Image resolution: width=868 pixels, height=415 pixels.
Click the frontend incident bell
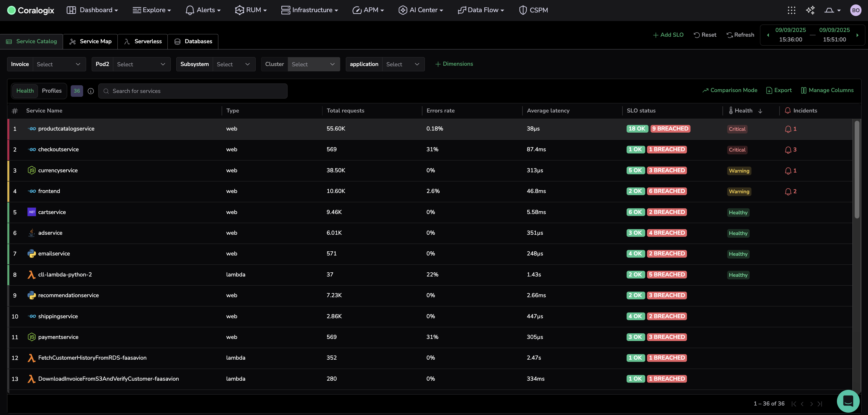pos(788,192)
